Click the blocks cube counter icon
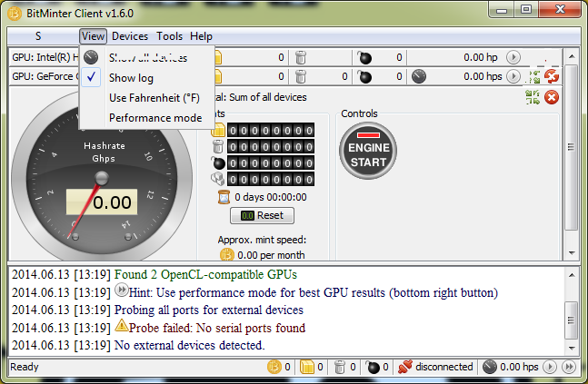The width and height of the screenshot is (588, 384). 218,179
